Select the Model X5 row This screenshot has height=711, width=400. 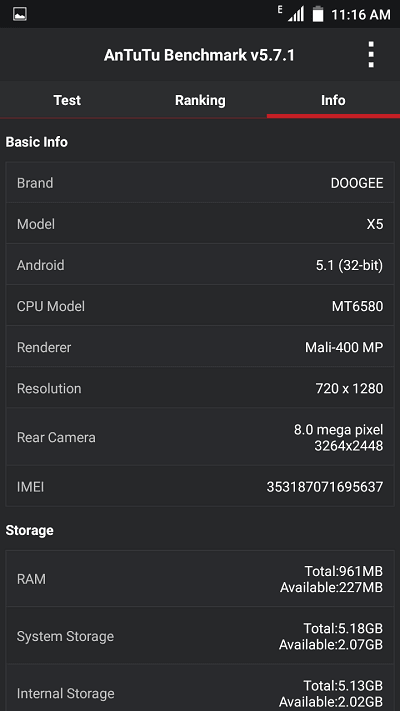pos(200,224)
